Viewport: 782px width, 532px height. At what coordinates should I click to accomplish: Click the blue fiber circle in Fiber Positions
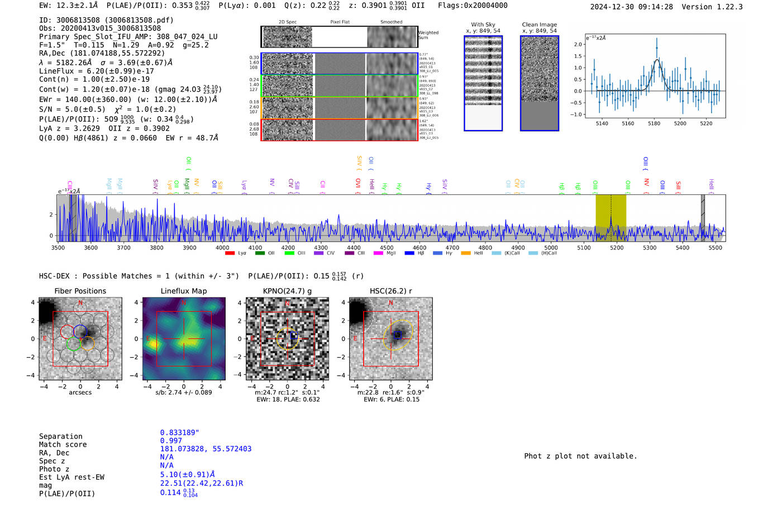(x=80, y=332)
